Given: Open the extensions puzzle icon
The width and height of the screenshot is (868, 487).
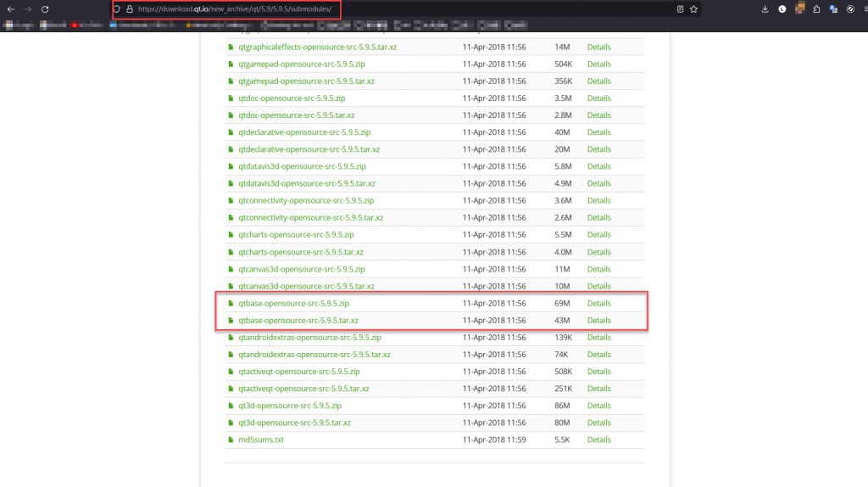Looking at the screenshot, I should click(816, 9).
